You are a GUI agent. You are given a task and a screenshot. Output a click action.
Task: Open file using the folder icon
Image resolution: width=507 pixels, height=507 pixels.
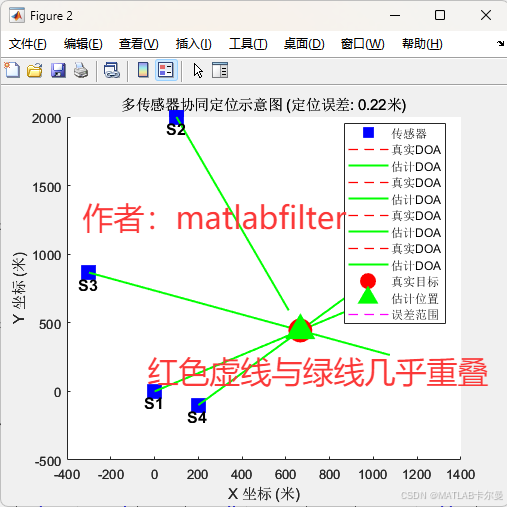click(35, 70)
